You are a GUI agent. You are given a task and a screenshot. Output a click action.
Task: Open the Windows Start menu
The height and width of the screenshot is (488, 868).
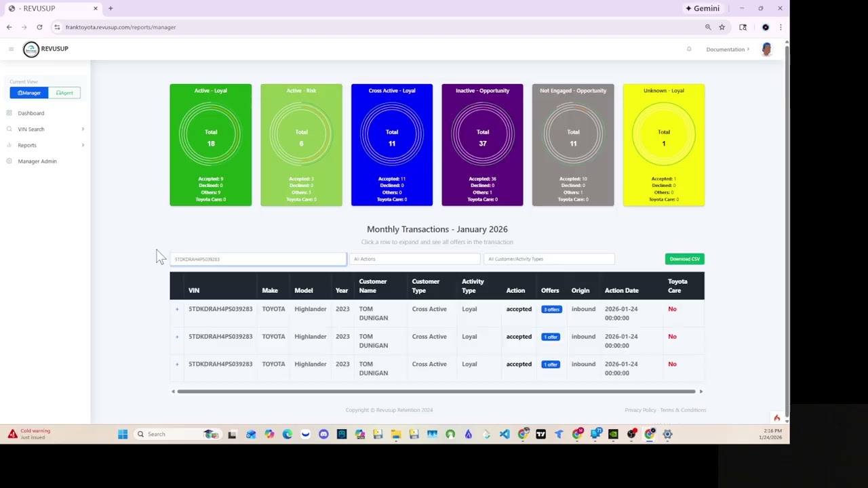[123, 434]
